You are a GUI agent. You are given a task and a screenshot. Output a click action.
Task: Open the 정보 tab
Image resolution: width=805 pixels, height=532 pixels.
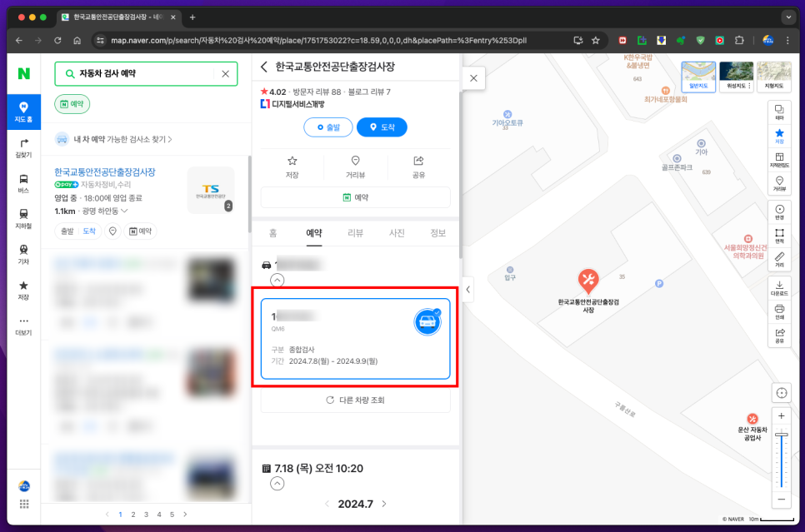pyautogui.click(x=438, y=233)
